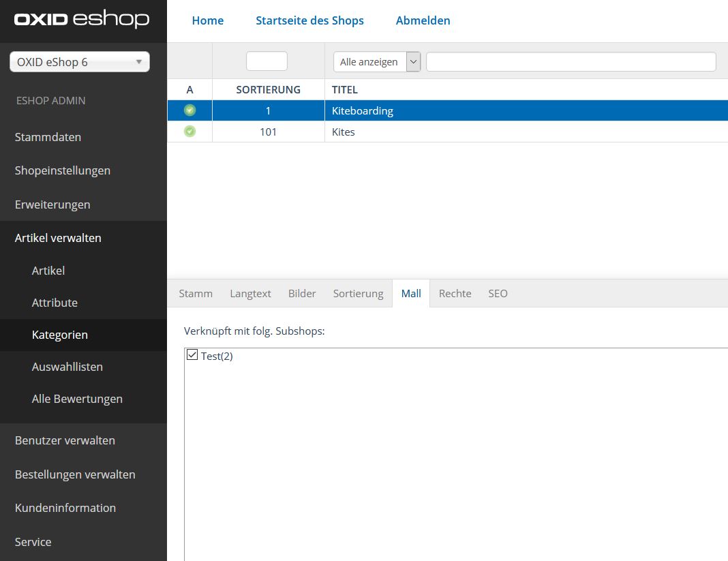728x561 pixels.
Task: Open Startseite des Shops link
Action: [309, 20]
